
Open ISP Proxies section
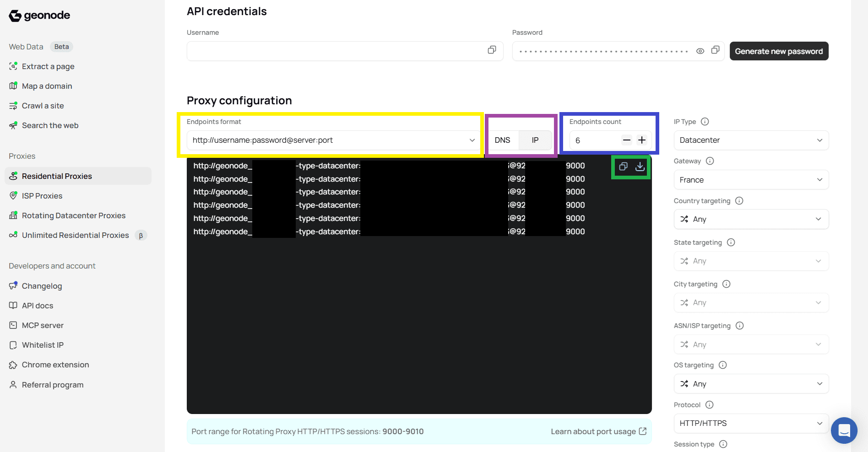tap(42, 196)
